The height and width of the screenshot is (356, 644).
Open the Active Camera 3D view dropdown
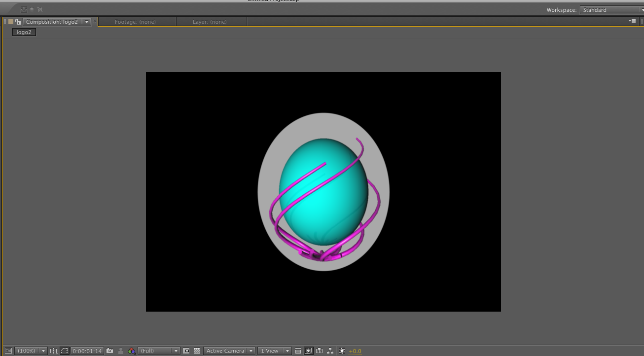[x=229, y=351]
